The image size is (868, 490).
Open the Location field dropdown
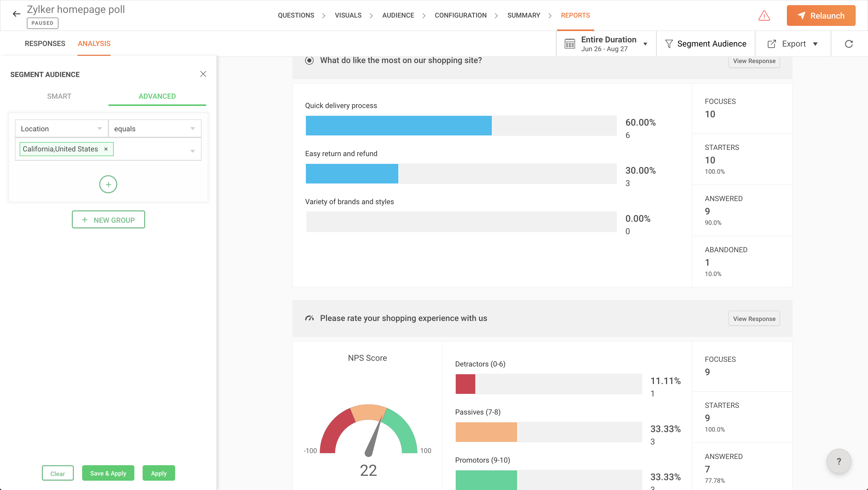point(61,129)
